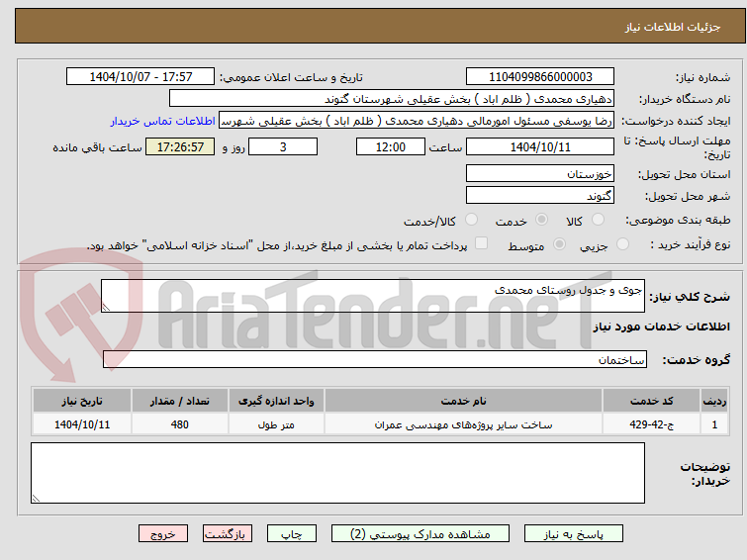747x560 pixels.
Task: Click the deadline time field 12:00
Action: [391, 146]
